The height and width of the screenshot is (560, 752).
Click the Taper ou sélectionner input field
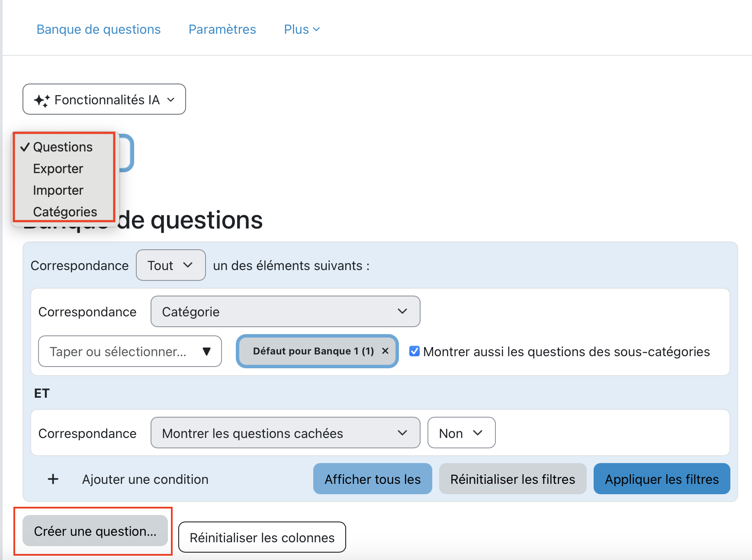coord(119,351)
